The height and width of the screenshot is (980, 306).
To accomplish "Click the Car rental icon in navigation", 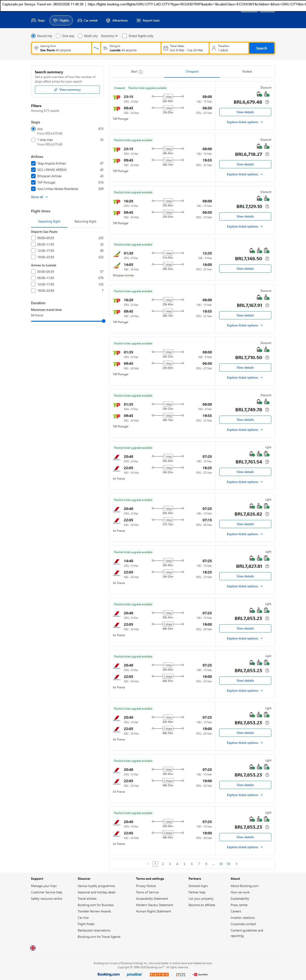I will [x=80, y=21].
